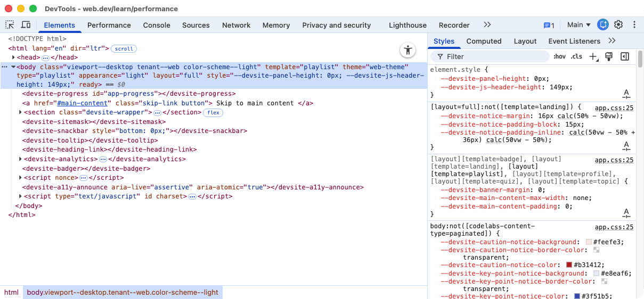Open the rendering emulations paintbrush icon

(x=609, y=56)
